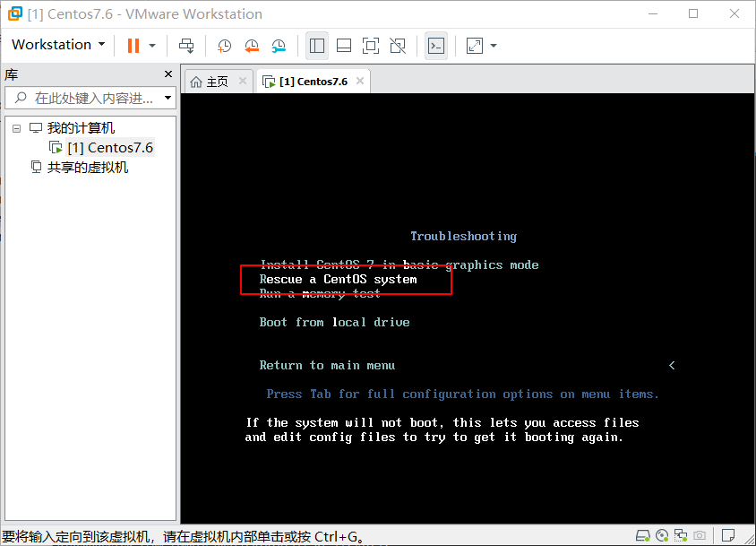Image resolution: width=756 pixels, height=546 pixels.
Task: Click the hard disk status icon
Action: point(643,535)
